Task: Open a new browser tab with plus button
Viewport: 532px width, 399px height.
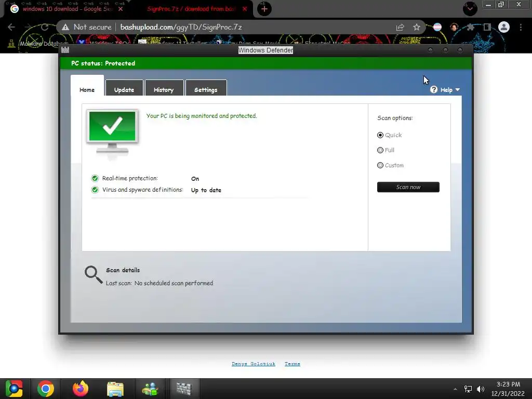Action: click(x=264, y=9)
